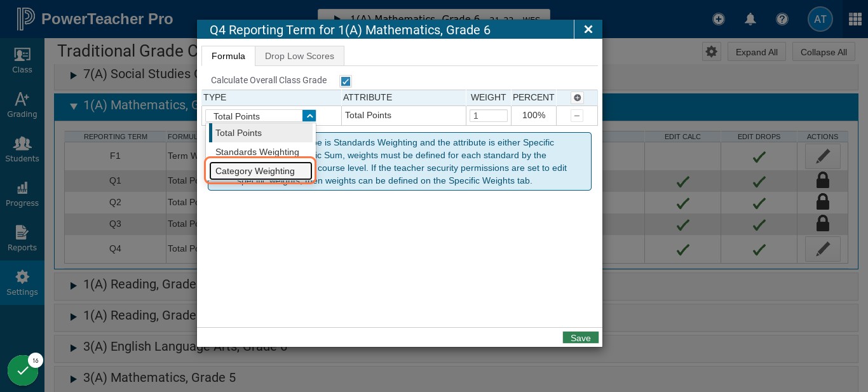Image resolution: width=868 pixels, height=392 pixels.
Task: Click the F1 reporting term cell
Action: pyautogui.click(x=115, y=156)
